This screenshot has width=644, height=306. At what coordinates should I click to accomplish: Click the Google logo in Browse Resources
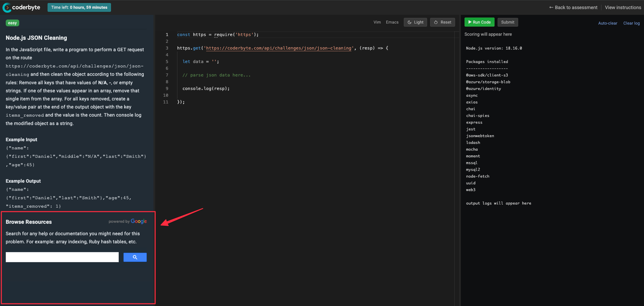(x=139, y=221)
